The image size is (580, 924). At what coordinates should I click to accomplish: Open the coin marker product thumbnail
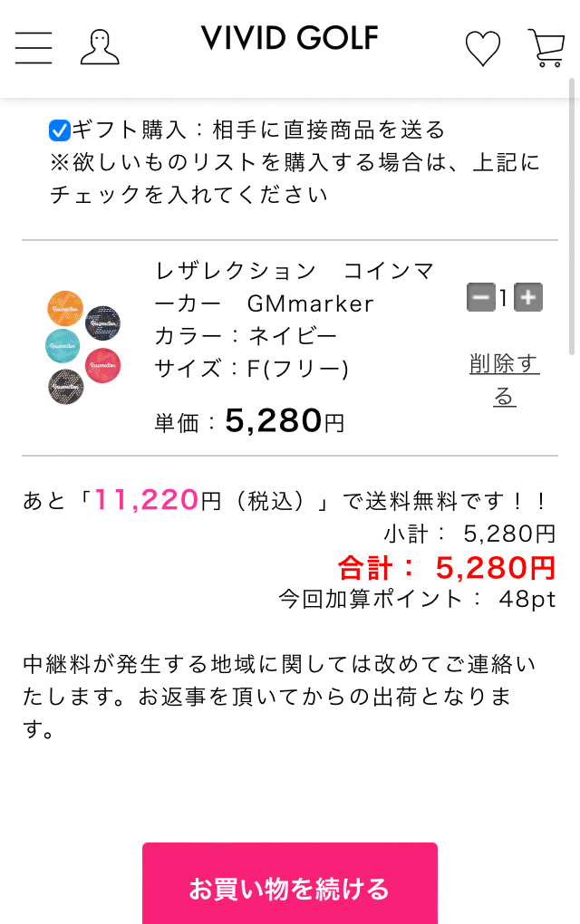click(83, 348)
